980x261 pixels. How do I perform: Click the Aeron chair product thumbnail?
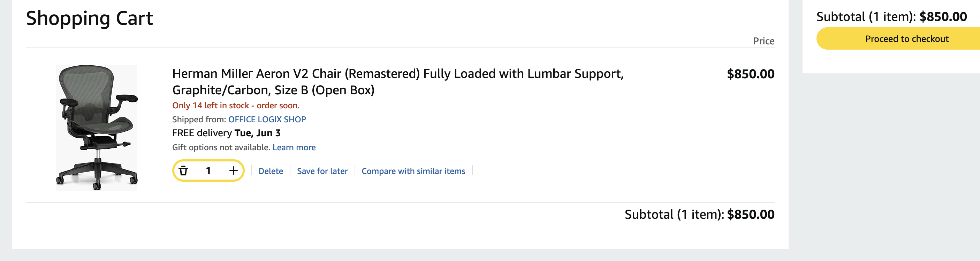97,127
